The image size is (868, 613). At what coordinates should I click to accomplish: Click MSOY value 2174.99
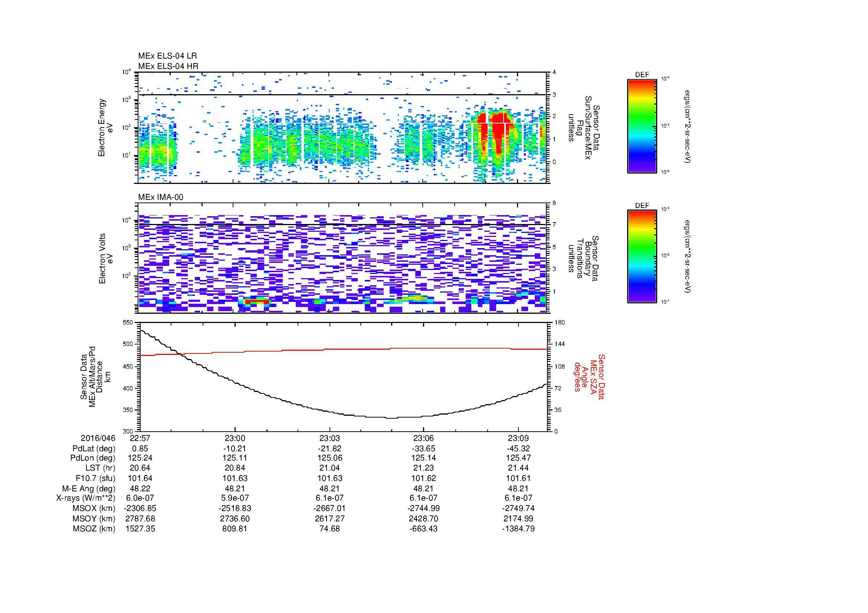tap(518, 518)
